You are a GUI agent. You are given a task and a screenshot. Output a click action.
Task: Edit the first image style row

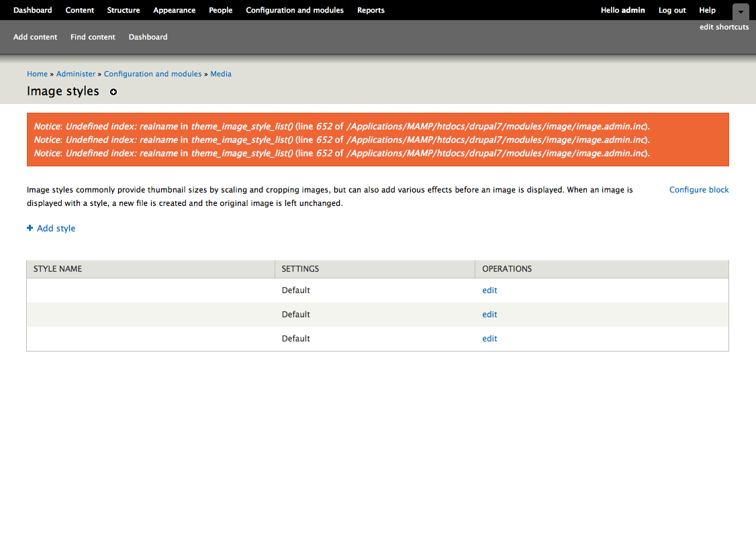(x=489, y=290)
